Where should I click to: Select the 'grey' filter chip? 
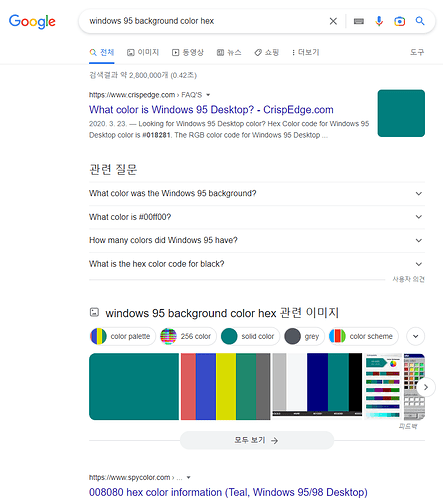point(304,336)
